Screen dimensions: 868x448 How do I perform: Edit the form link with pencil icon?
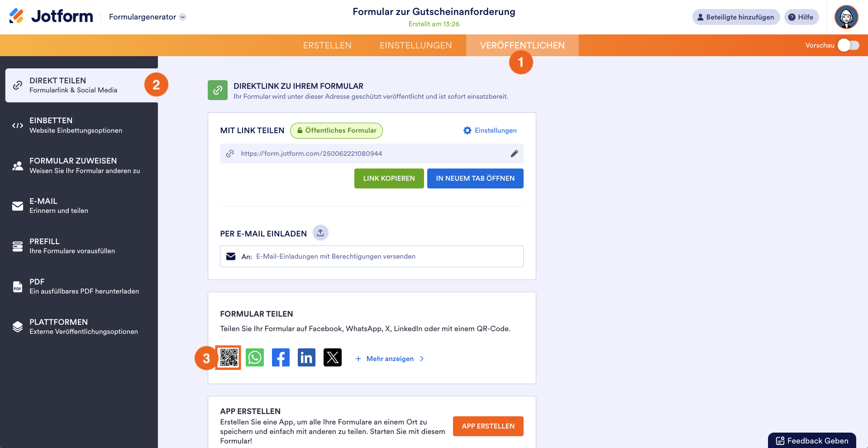point(514,154)
